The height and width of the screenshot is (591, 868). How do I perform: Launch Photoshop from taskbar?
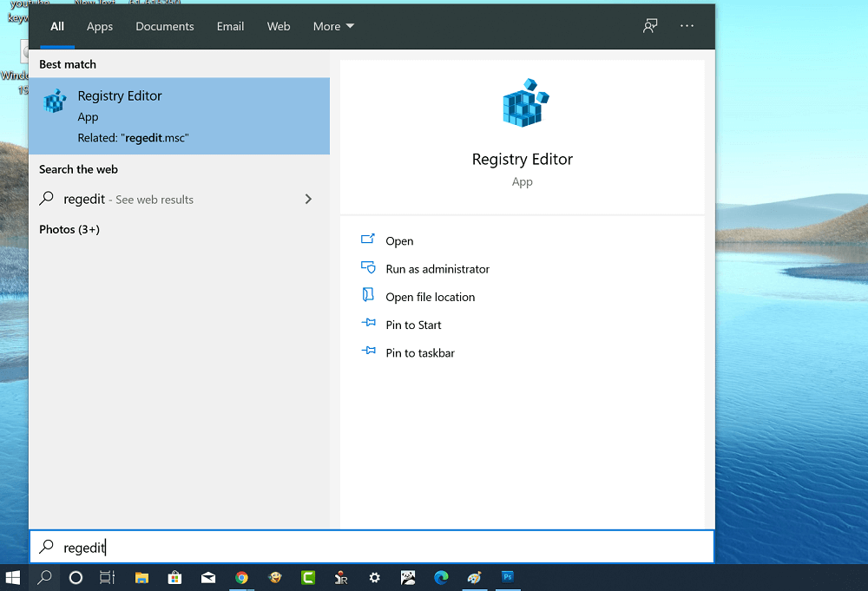[508, 578]
